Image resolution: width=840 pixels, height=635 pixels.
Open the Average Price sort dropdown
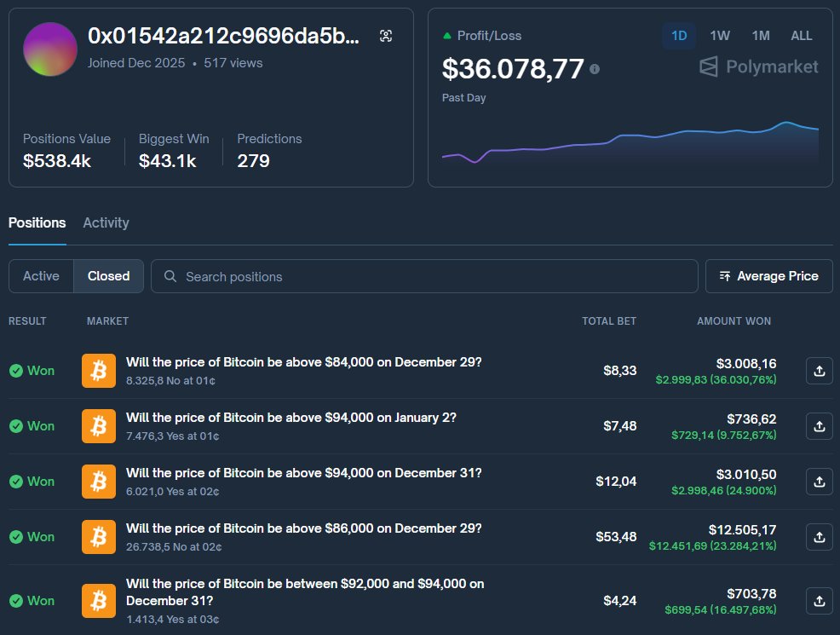[x=768, y=276]
